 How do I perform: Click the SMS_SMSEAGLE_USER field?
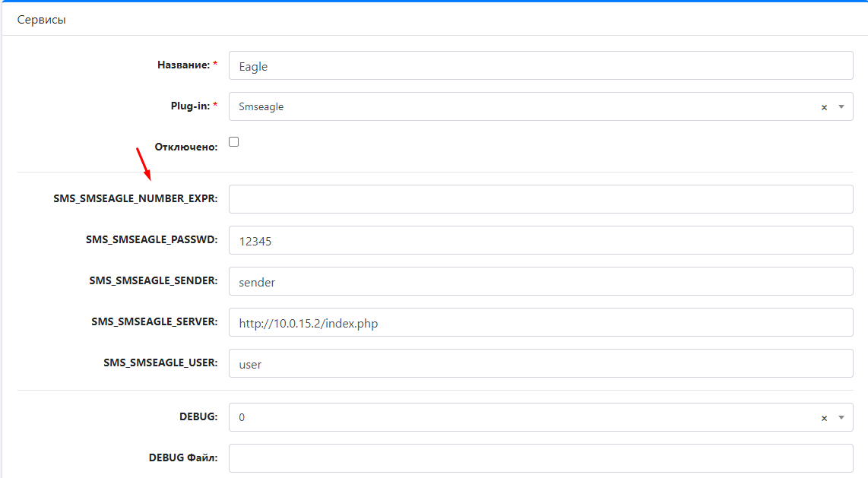[x=541, y=363]
